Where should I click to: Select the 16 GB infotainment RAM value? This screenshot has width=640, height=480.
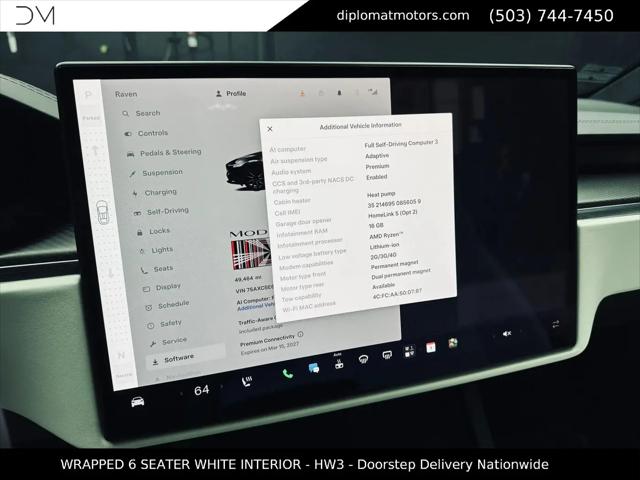[x=376, y=226]
